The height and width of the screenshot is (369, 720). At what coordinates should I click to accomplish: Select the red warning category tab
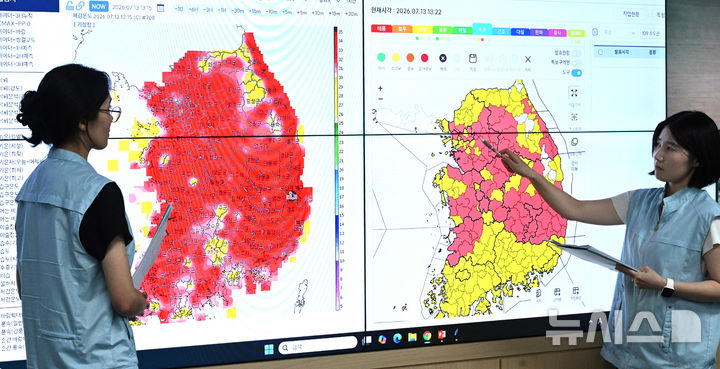[x=381, y=28]
